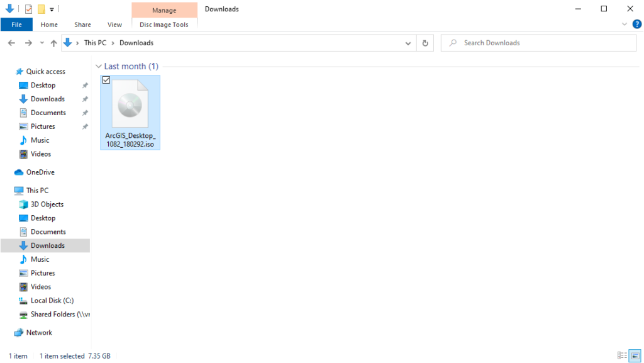Open Music under This PC
Image resolution: width=644 pixels, height=363 pixels.
[40, 260]
